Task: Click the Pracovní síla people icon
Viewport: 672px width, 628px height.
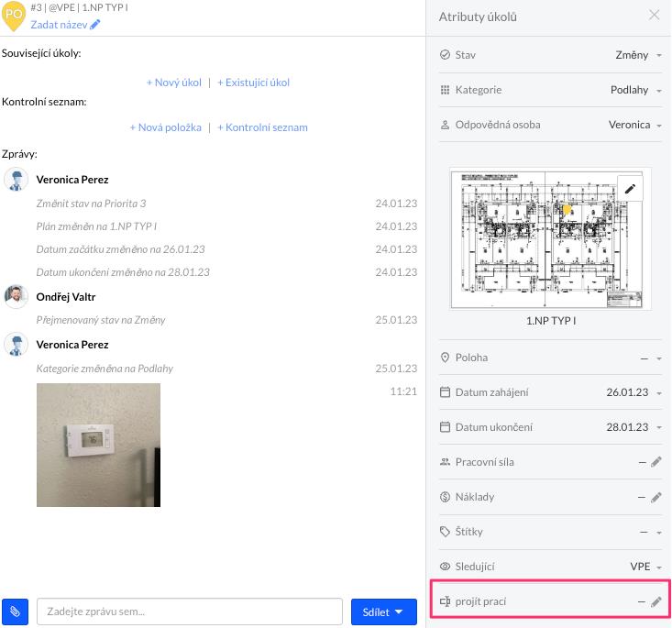Action: [445, 462]
